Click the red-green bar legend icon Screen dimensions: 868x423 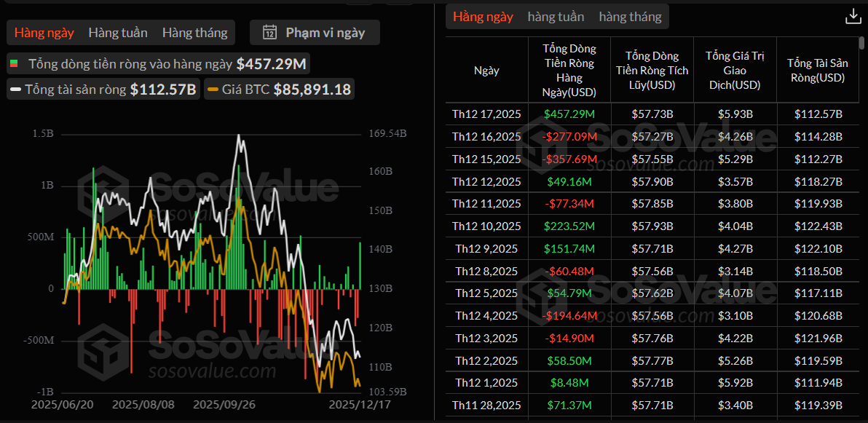pos(13,64)
